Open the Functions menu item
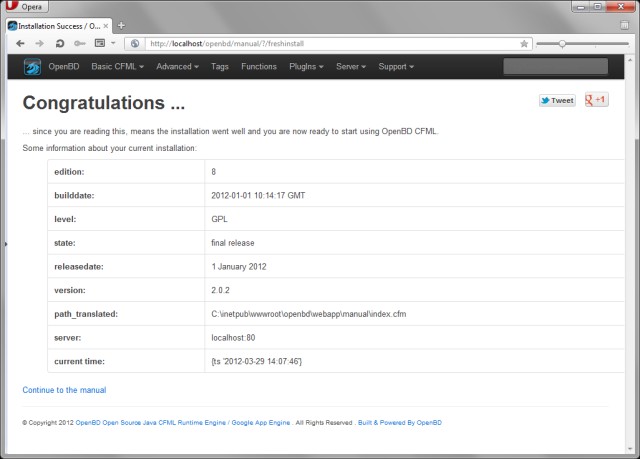Image resolution: width=640 pixels, height=459 pixels. tap(259, 67)
